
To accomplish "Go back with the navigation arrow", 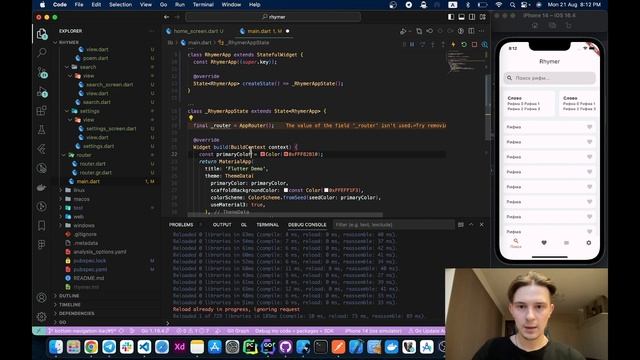I will click(x=167, y=17).
